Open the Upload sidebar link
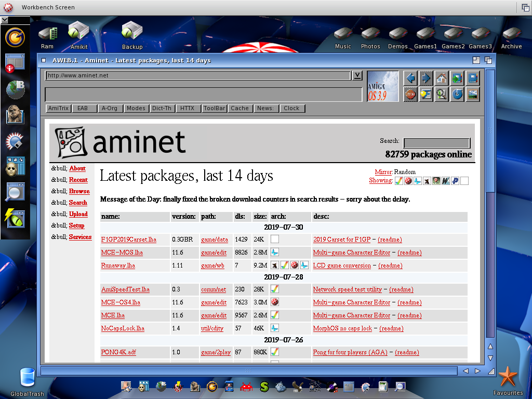This screenshot has width=532, height=399. pyautogui.click(x=78, y=214)
